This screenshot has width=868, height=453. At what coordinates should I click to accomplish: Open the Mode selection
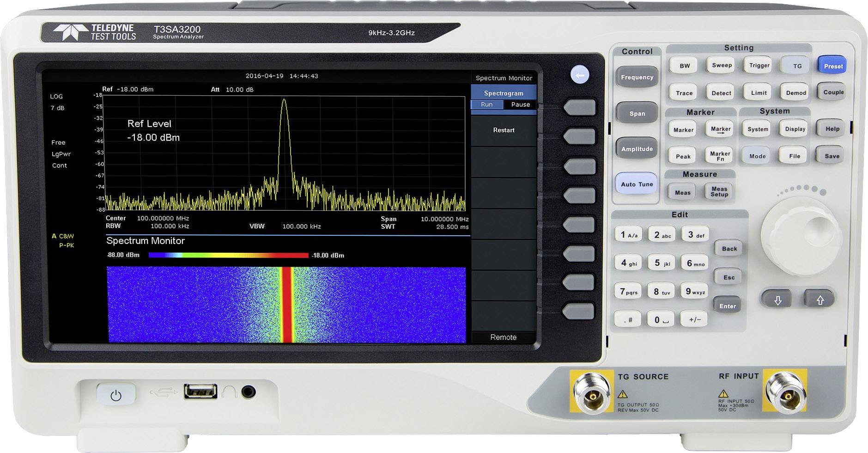(758, 156)
